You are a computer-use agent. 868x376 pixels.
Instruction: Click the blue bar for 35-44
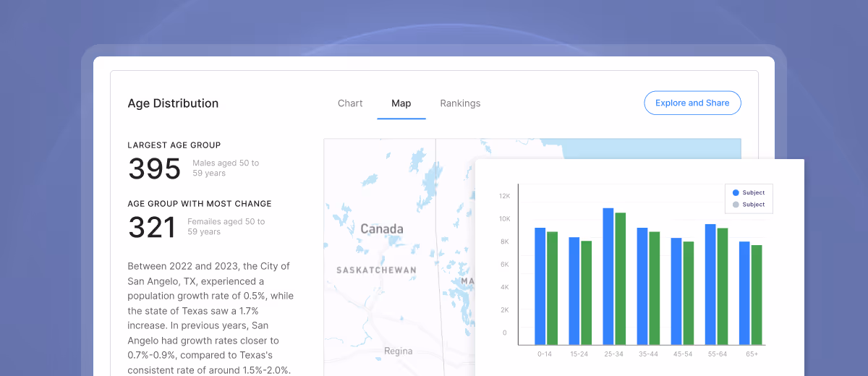coord(642,286)
